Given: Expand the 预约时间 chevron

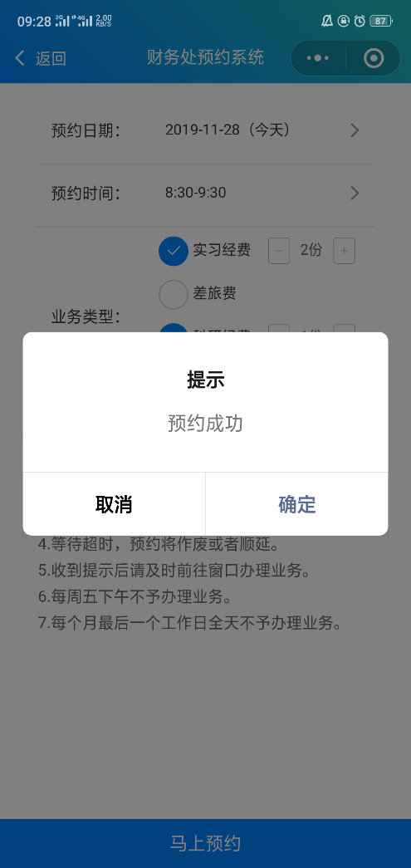Looking at the screenshot, I should [355, 194].
